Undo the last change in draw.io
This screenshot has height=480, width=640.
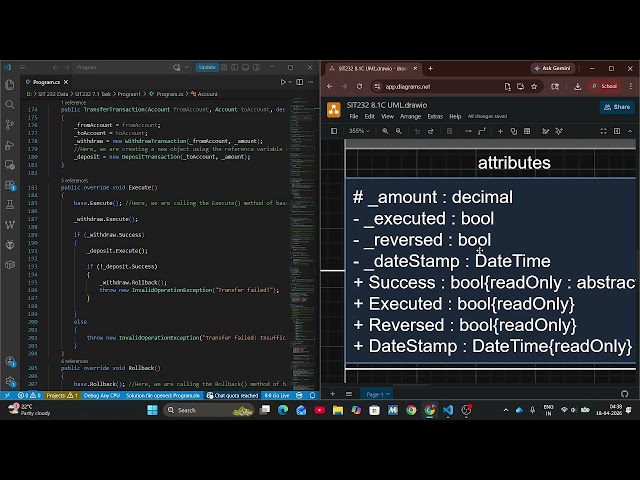417,131
